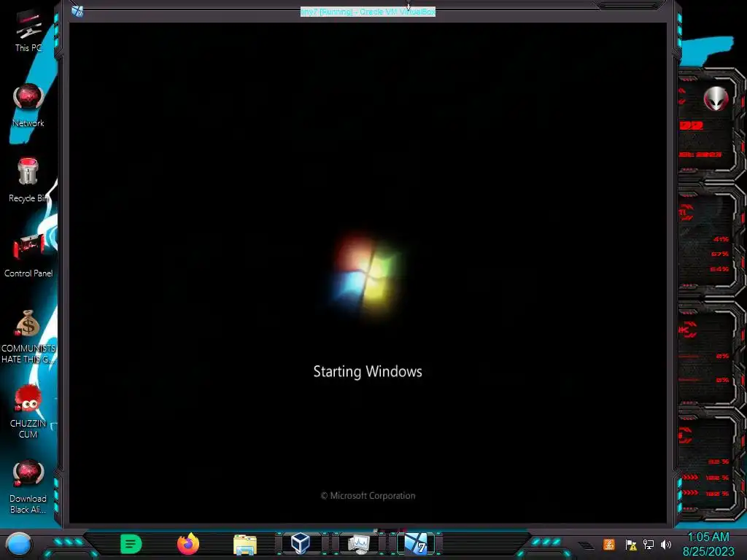Viewport: 747px width, 560px height.
Task: Open File Explorer from the taskbar
Action: click(245, 545)
